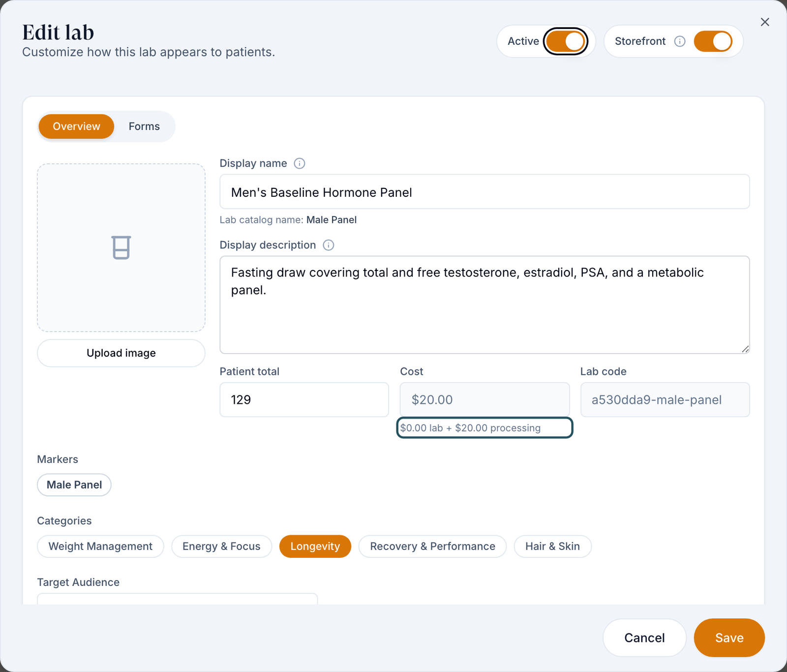Click the "Lab catalog name: Male Panel" text

pos(288,220)
